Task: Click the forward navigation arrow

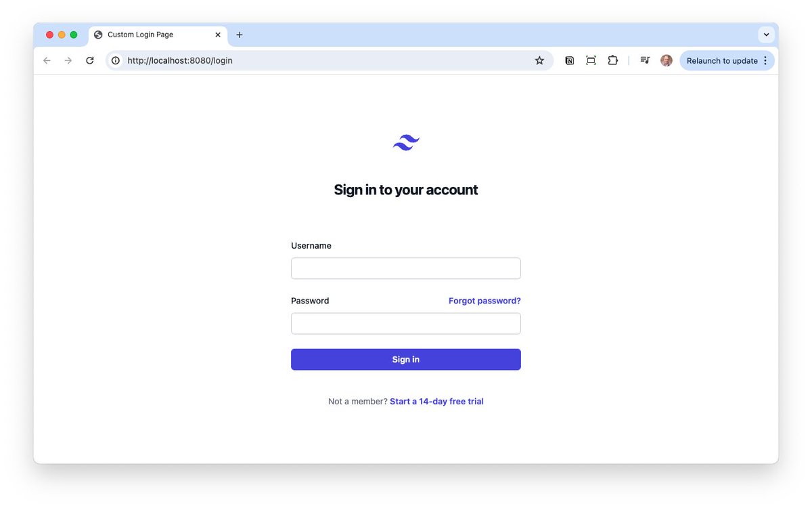Action: pos(68,60)
